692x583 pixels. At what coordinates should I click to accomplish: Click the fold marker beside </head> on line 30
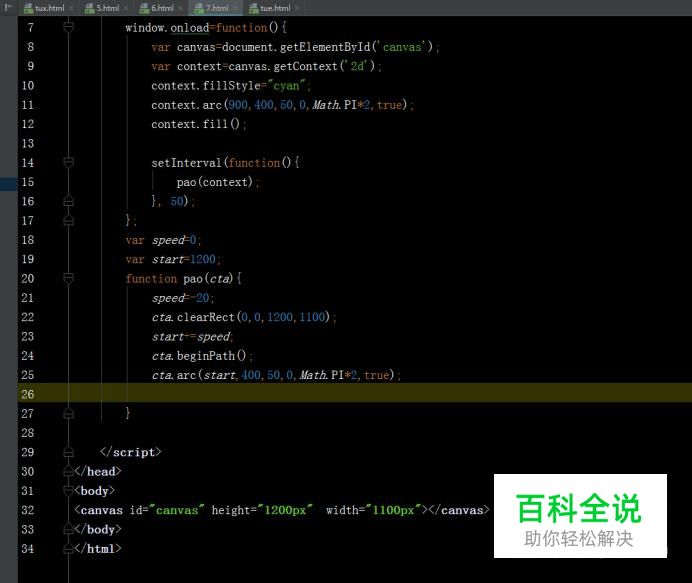pyautogui.click(x=68, y=471)
